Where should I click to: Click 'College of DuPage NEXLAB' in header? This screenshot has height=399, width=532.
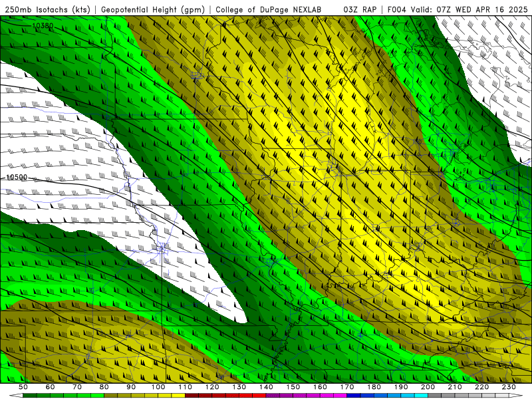click(x=269, y=10)
